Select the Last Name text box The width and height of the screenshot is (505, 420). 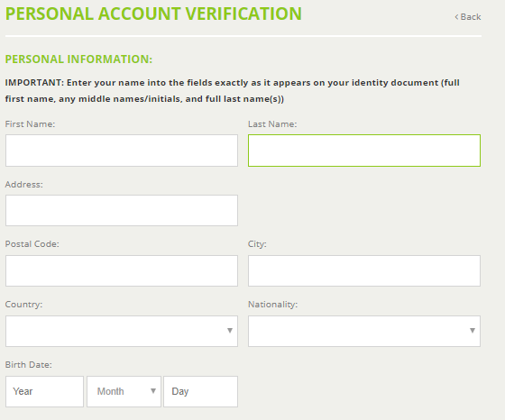click(364, 151)
